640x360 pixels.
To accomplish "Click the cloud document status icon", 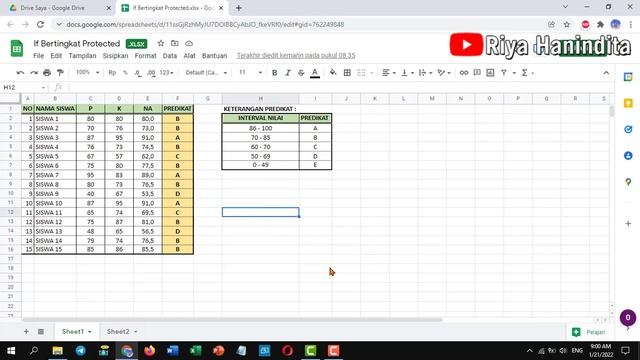I will [x=189, y=43].
